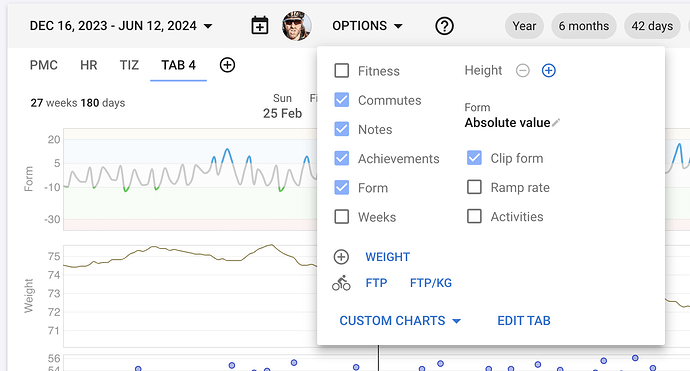Edit Form Absolute value pencil icon
Screen dimensions: 690x371
[x=556, y=122]
